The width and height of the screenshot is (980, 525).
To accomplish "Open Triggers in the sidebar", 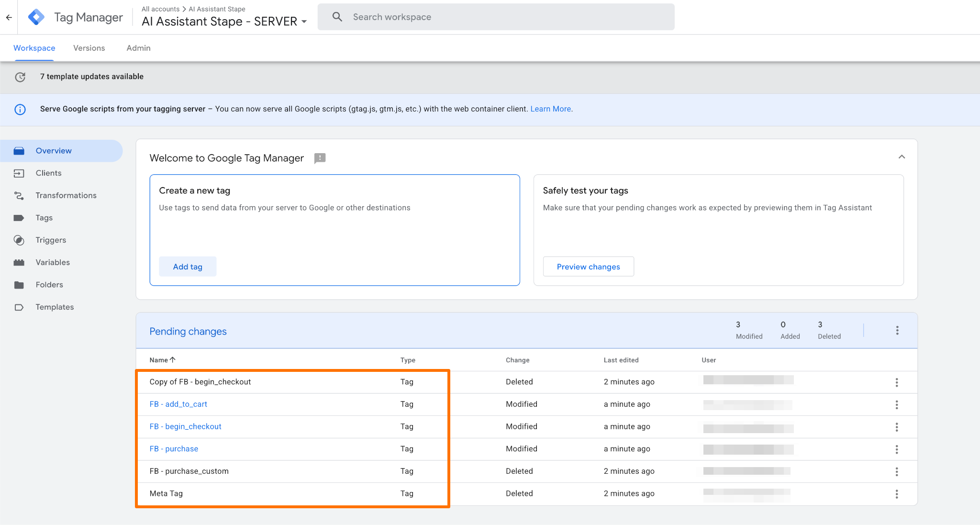I will 61,240.
